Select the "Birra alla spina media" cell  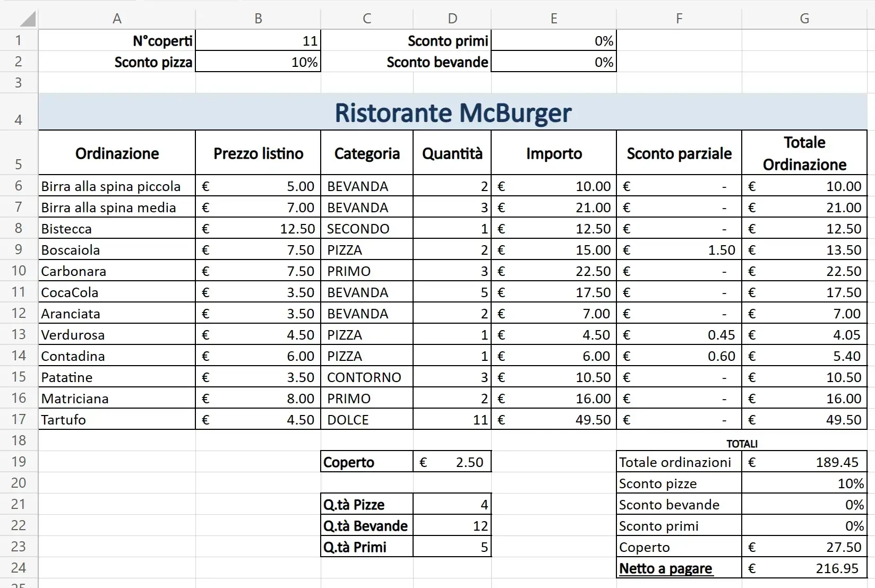pos(117,207)
